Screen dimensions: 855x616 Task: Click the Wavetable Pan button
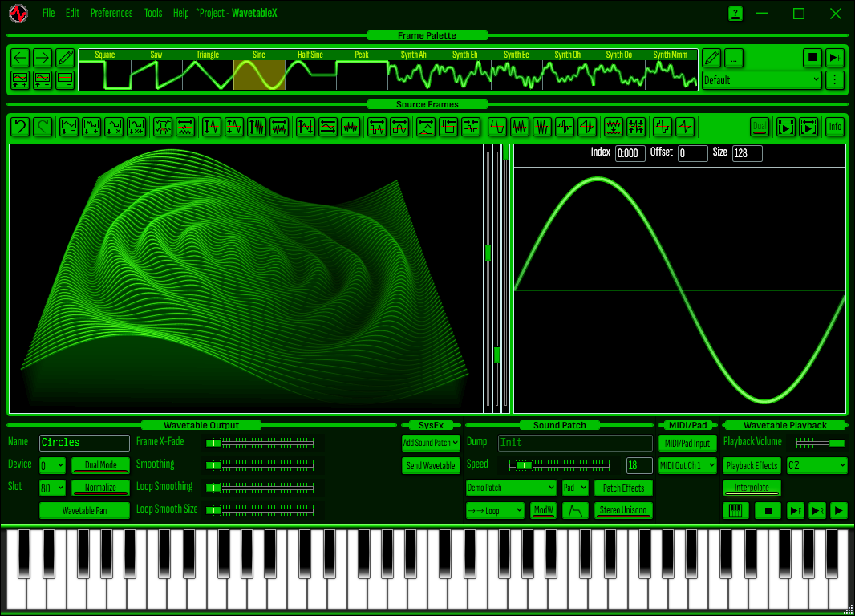pyautogui.click(x=84, y=511)
